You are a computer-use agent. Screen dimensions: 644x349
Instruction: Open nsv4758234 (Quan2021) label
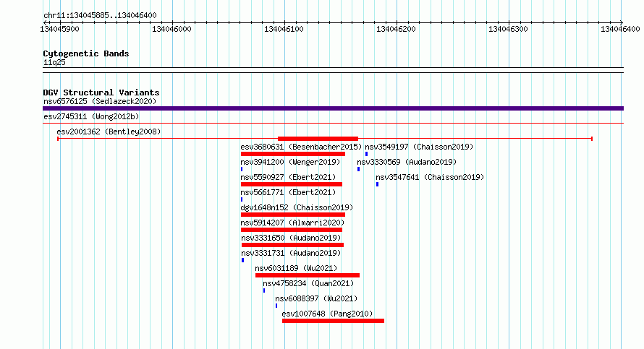tap(308, 283)
